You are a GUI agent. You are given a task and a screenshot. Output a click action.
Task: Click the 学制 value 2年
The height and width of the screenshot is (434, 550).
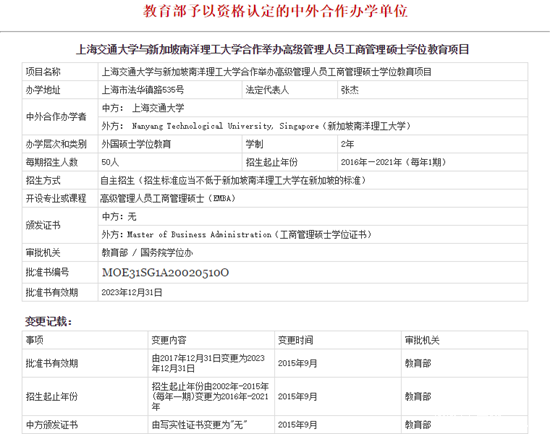pos(347,144)
